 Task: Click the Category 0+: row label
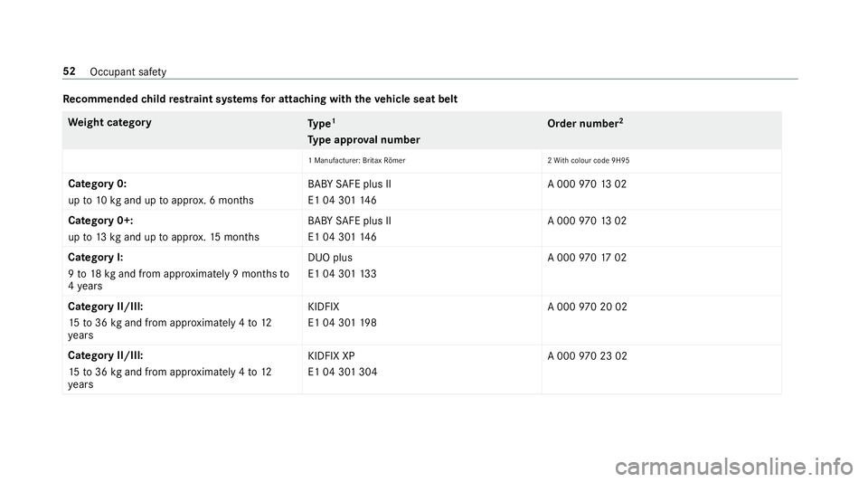click(x=100, y=221)
